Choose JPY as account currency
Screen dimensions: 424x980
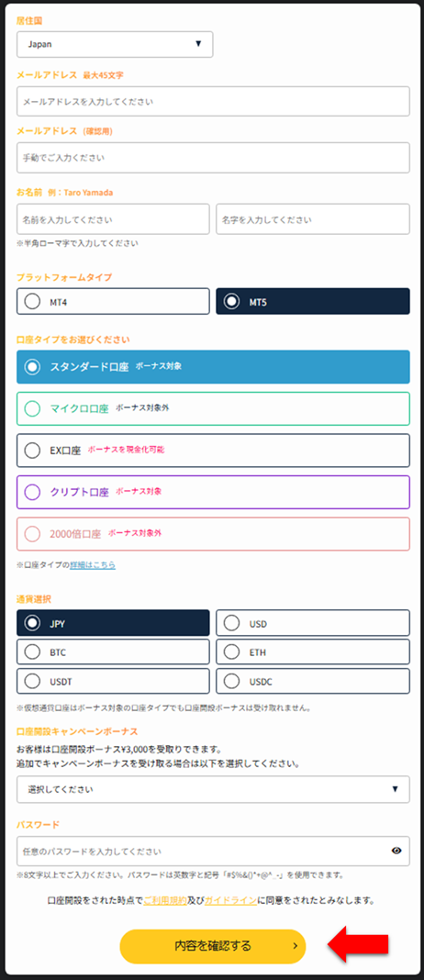click(x=113, y=623)
